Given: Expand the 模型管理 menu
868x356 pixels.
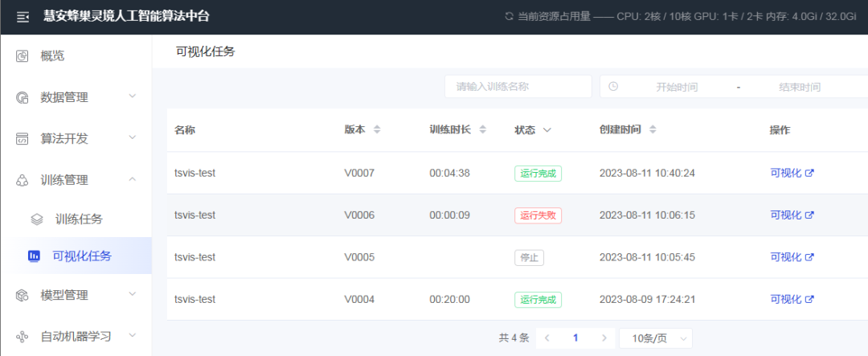Looking at the screenshot, I should (x=76, y=295).
